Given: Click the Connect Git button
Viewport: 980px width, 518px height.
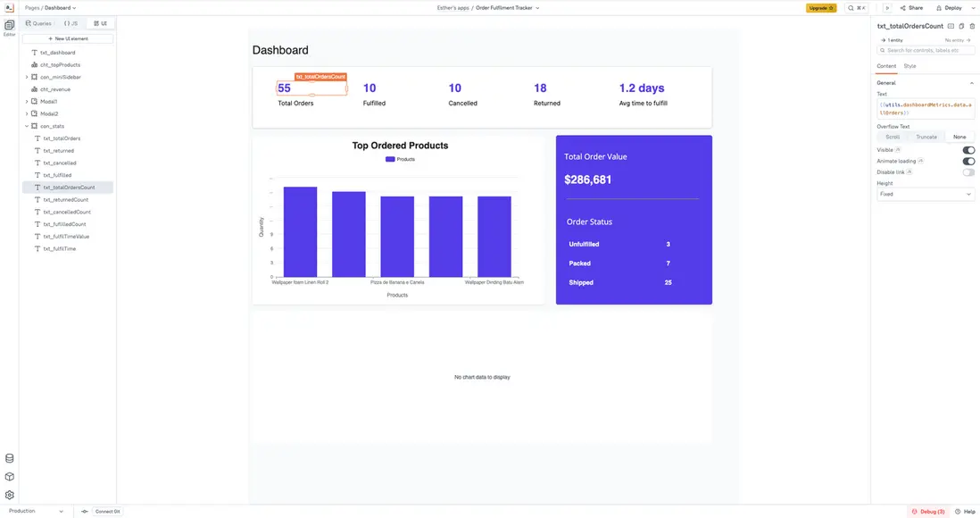Looking at the screenshot, I should tap(106, 511).
